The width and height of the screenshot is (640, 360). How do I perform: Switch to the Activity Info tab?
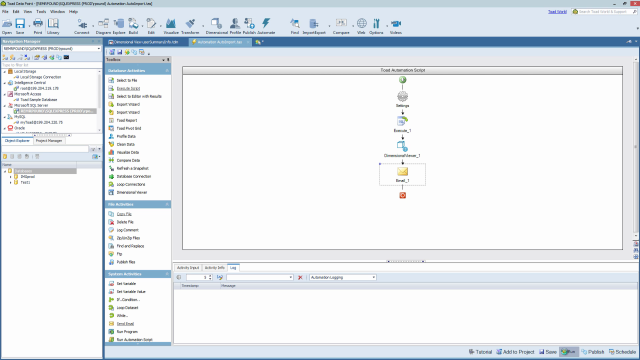click(x=214, y=268)
